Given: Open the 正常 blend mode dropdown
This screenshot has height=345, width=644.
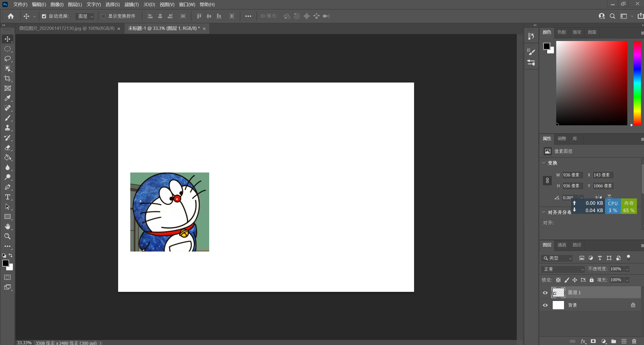Looking at the screenshot, I should click(x=563, y=269).
